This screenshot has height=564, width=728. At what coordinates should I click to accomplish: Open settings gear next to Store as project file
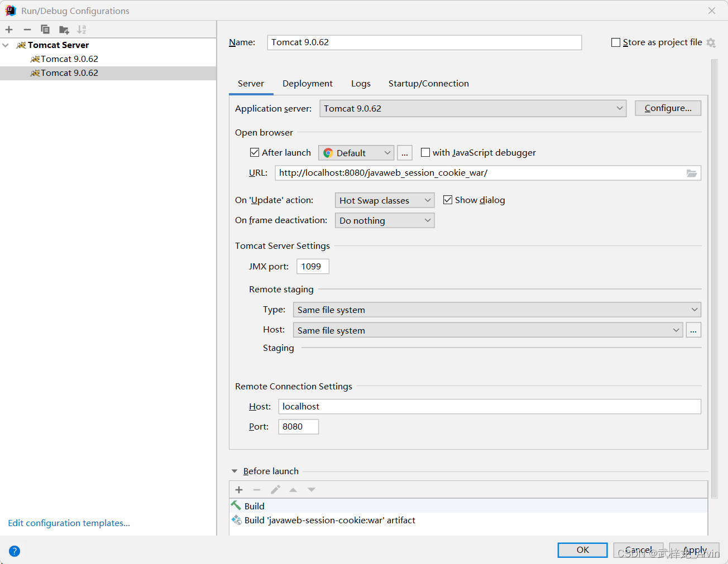(711, 42)
